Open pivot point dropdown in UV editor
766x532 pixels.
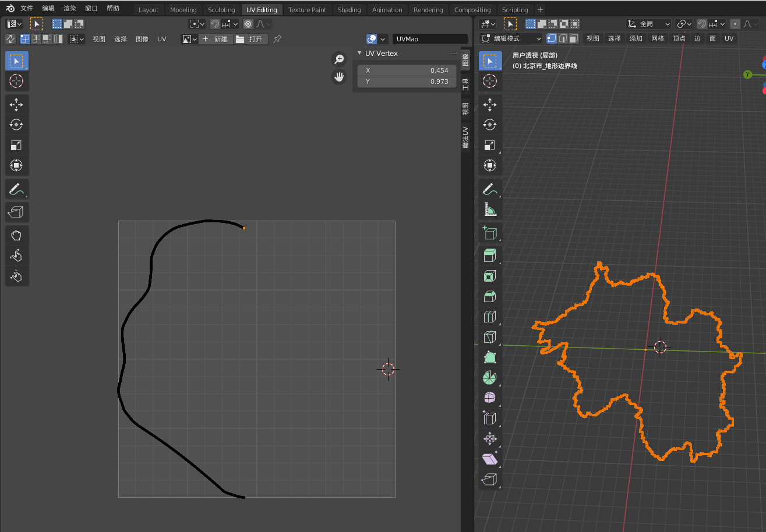(x=197, y=24)
